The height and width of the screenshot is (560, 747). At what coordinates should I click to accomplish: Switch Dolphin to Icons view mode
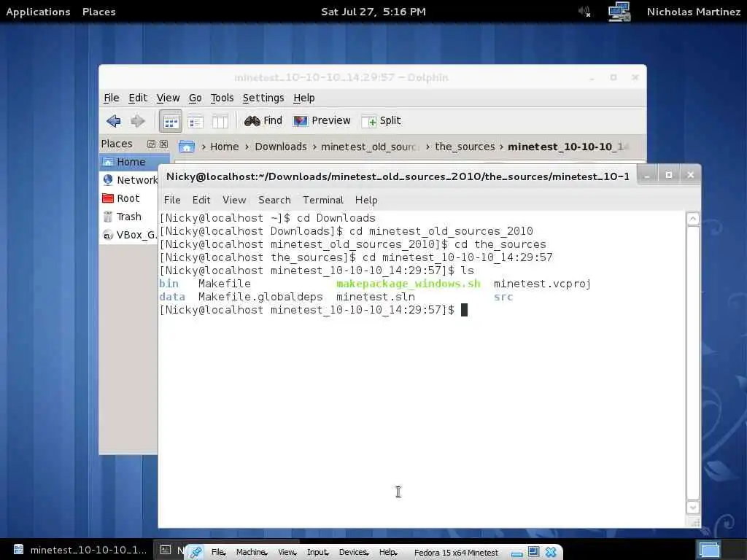[171, 122]
